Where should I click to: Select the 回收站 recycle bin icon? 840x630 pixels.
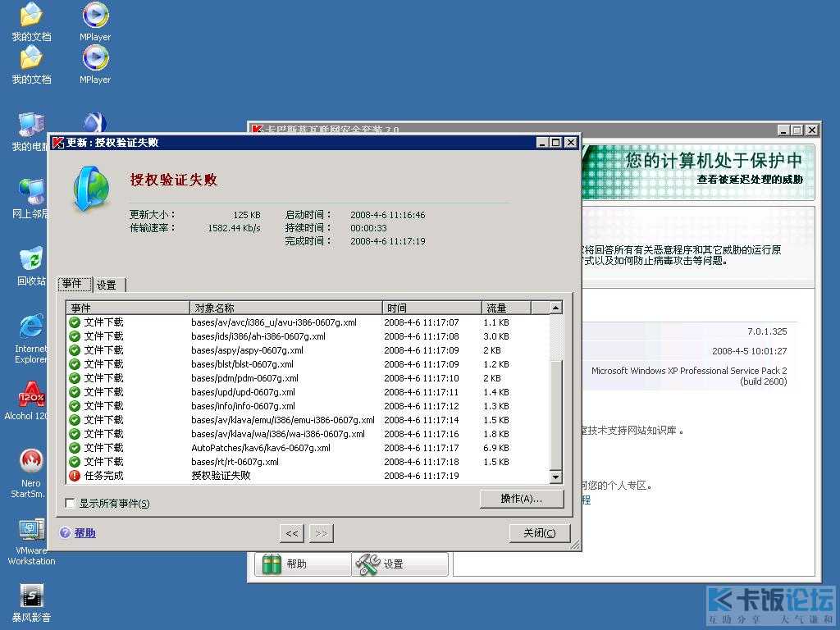tap(31, 267)
